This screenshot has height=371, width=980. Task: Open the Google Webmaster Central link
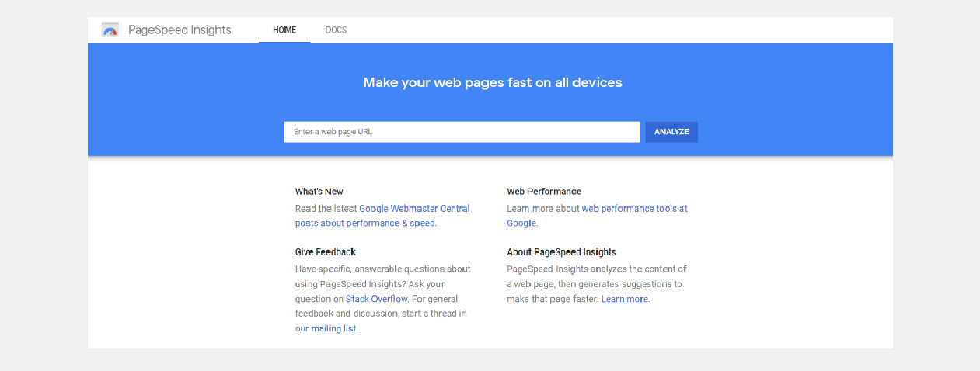[x=413, y=209]
